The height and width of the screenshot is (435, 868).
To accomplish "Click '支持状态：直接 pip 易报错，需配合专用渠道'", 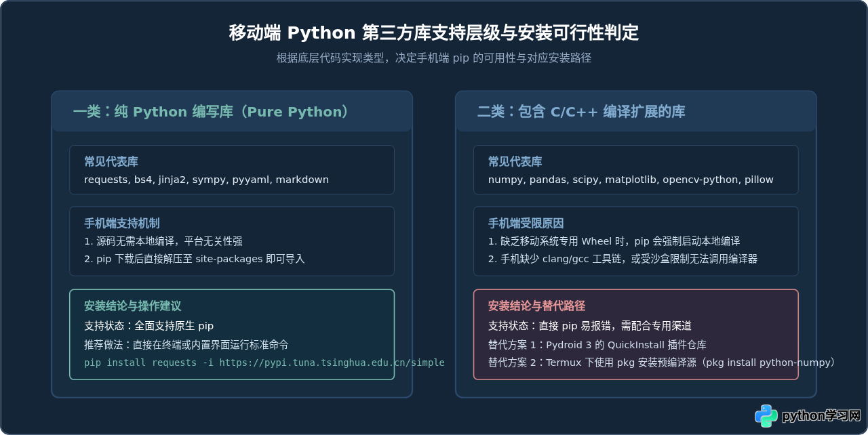I will (590, 326).
